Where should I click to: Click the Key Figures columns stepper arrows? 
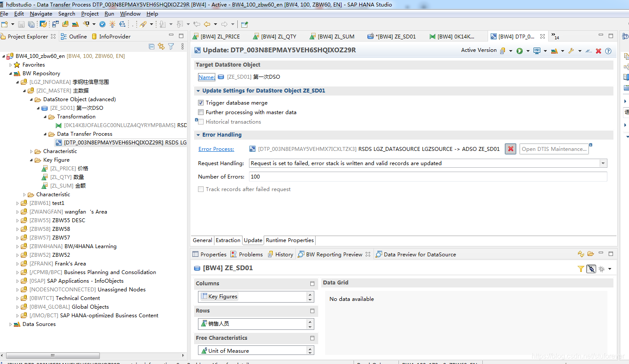point(310,297)
